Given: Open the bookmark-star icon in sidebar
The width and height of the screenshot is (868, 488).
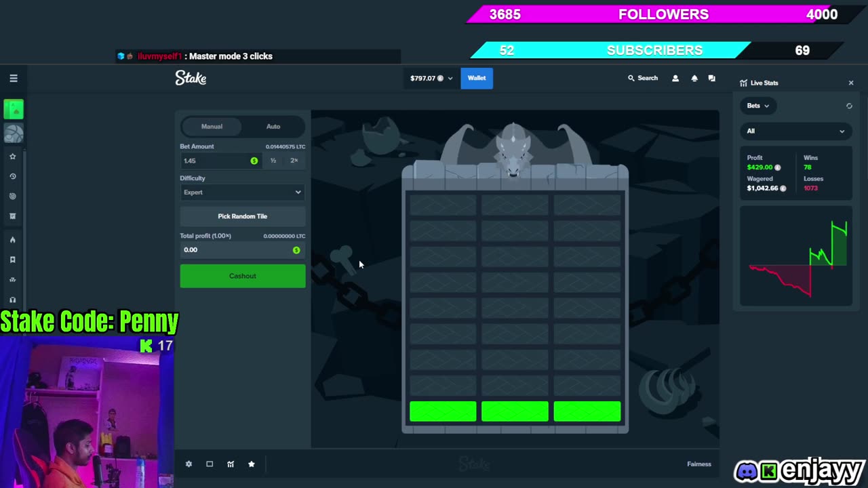Looking at the screenshot, I should click(12, 260).
